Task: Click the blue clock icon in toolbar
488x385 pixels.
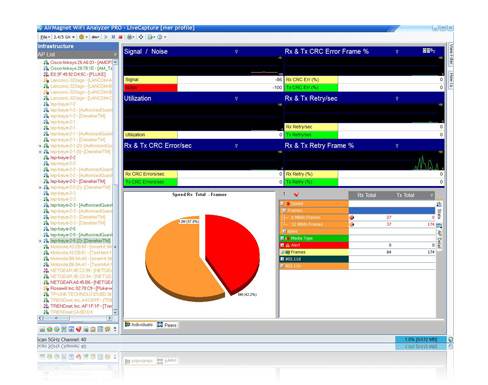Action: coord(159,37)
